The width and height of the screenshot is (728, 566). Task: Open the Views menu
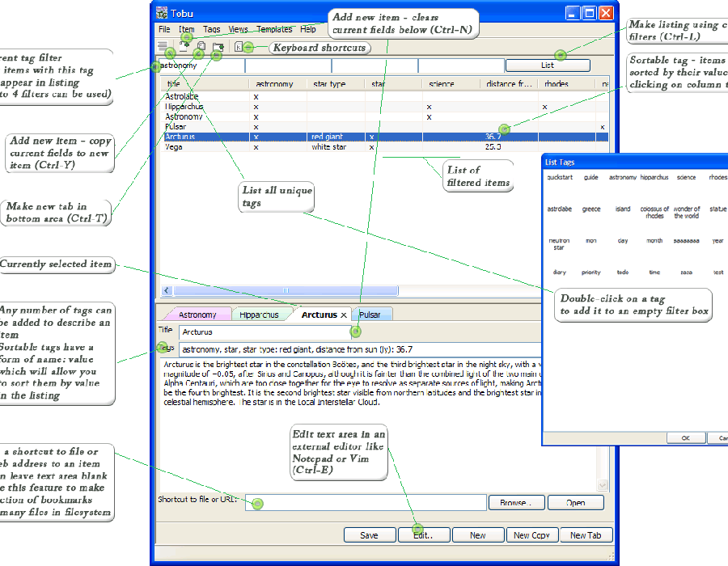pos(238,29)
